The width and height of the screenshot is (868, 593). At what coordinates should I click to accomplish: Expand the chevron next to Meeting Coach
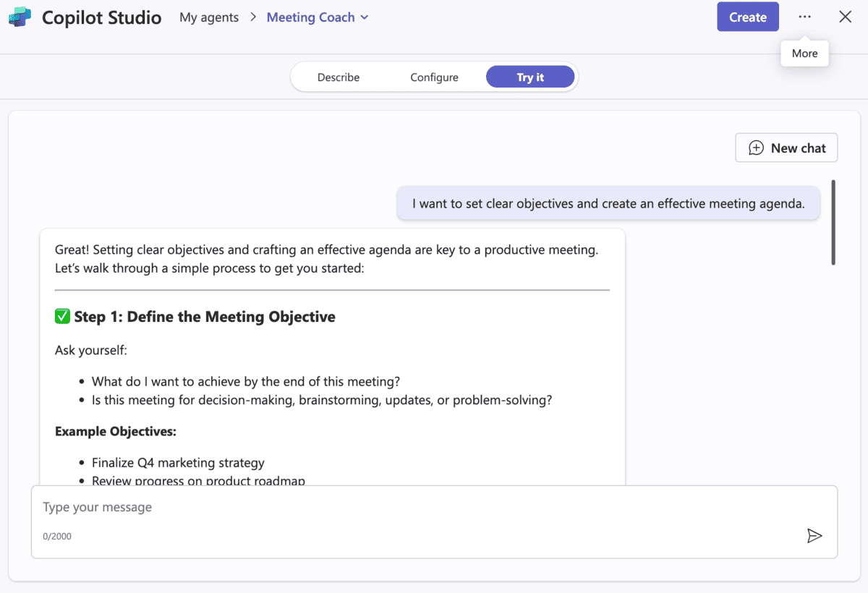click(x=364, y=17)
